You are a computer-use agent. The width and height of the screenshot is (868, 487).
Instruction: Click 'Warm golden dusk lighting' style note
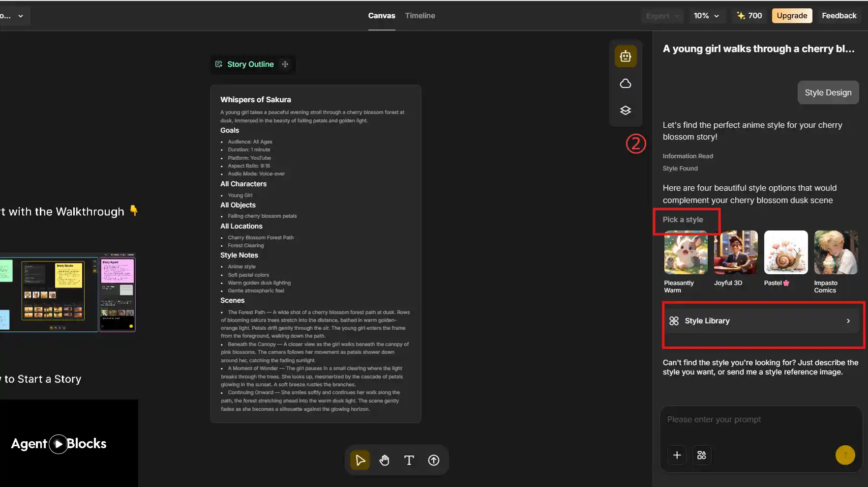tap(259, 283)
